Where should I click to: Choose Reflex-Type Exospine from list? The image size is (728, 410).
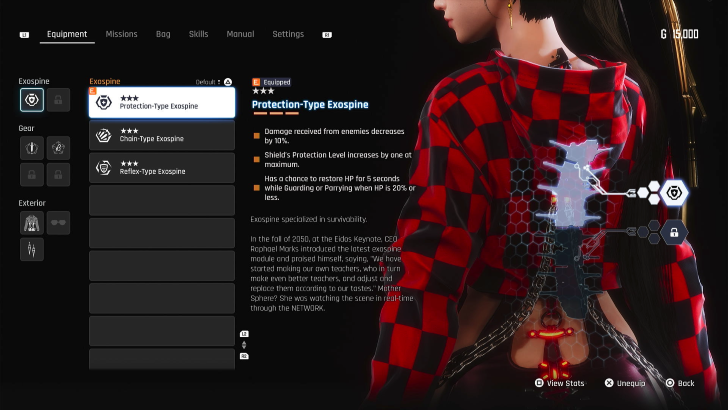click(162, 168)
